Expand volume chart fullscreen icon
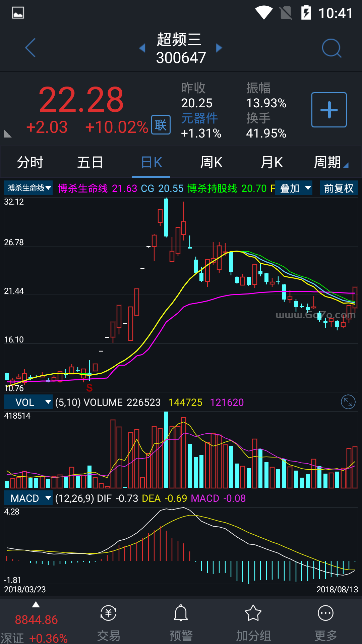The image size is (362, 644). [x=348, y=402]
